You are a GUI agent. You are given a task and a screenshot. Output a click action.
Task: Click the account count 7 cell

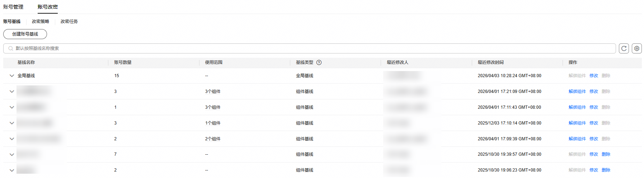tap(116, 154)
